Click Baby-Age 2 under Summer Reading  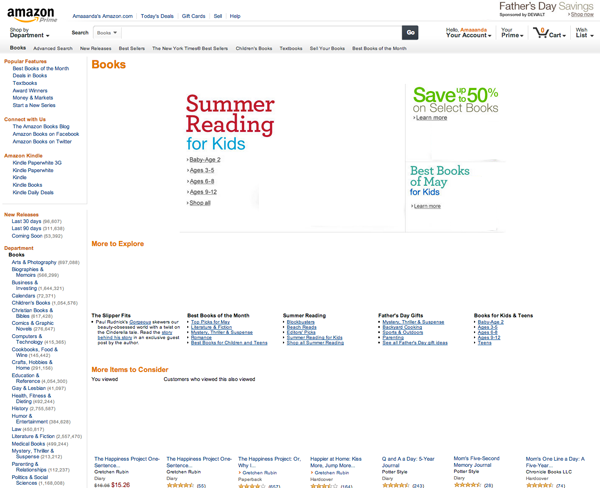coord(205,160)
